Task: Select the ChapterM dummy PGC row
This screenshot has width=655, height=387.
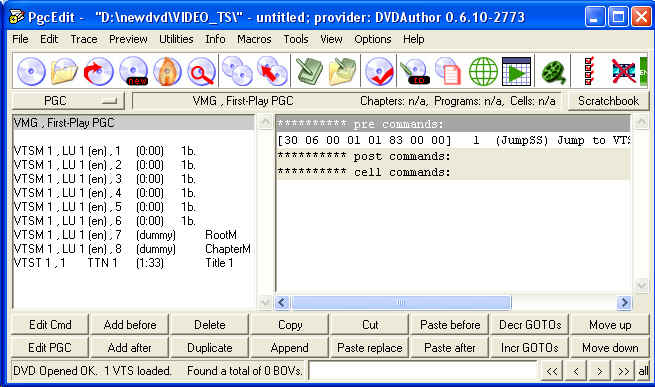Action: [133, 249]
